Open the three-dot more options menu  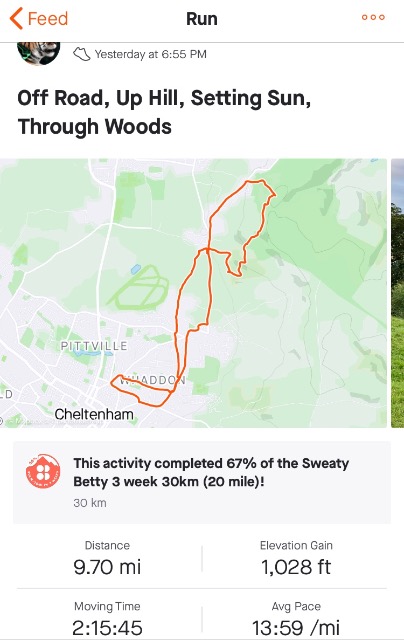click(x=373, y=17)
